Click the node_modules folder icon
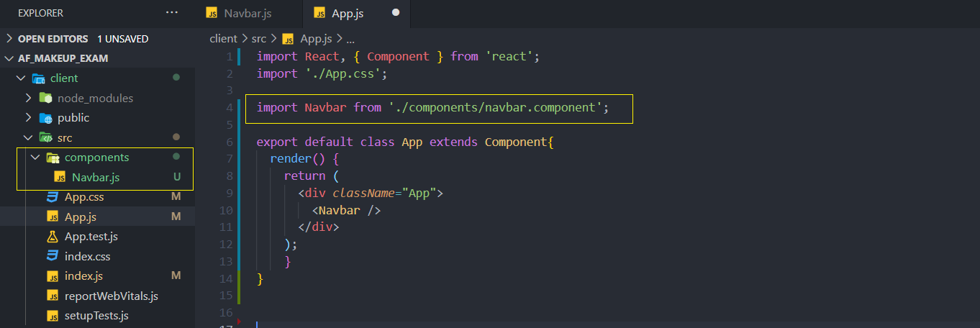This screenshot has width=980, height=328. [x=46, y=98]
